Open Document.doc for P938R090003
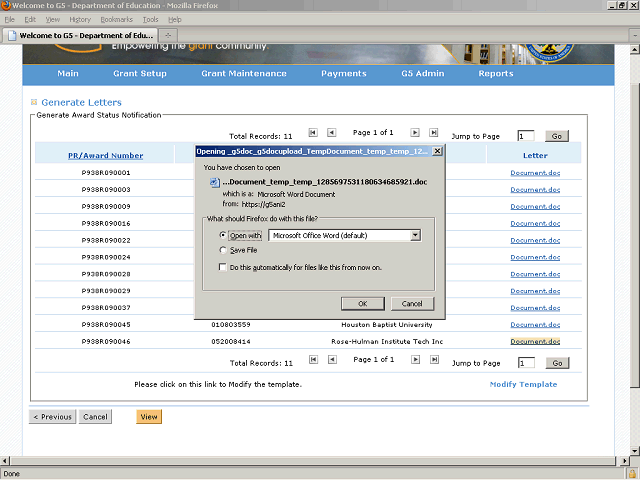The height and width of the screenshot is (480, 640). point(535,190)
